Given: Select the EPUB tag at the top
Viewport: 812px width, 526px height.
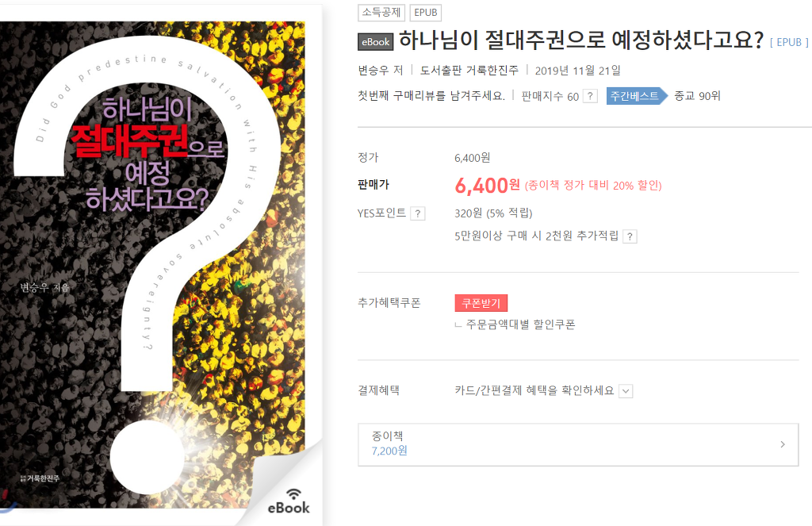Looking at the screenshot, I should point(426,13).
